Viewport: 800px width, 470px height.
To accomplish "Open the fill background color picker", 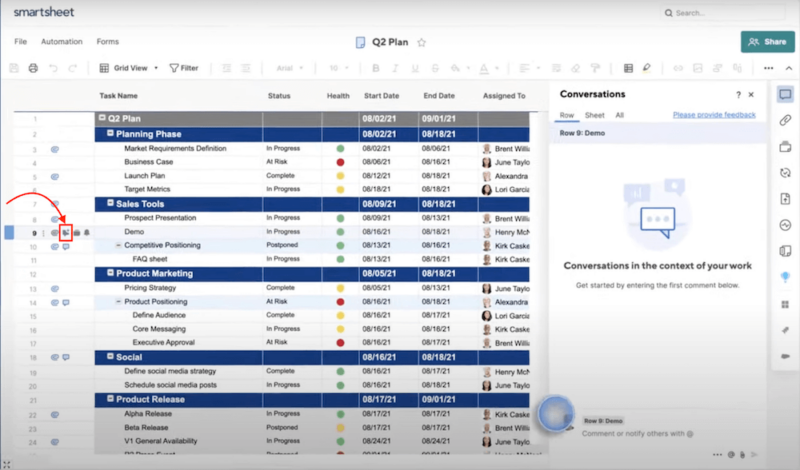I will (x=459, y=68).
